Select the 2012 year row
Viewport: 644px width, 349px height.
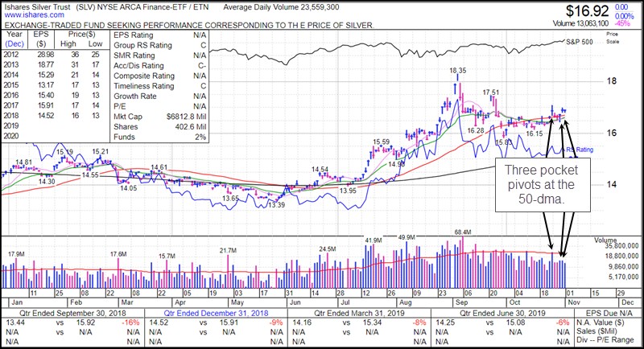coord(52,55)
